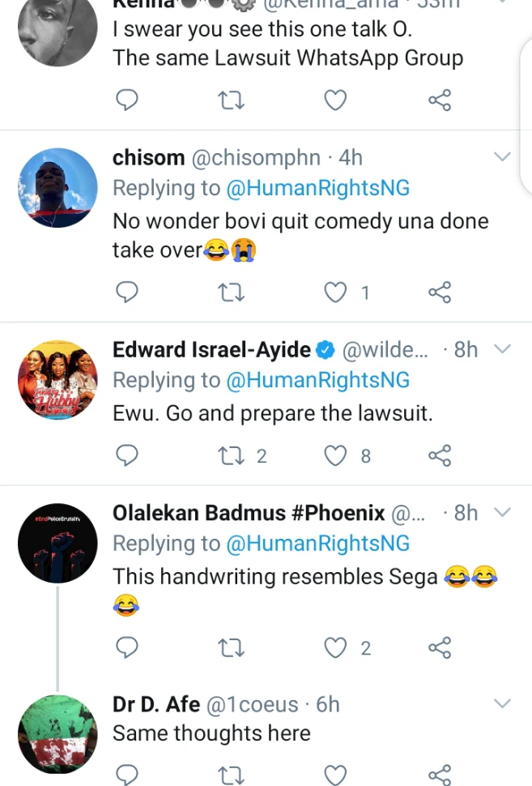This screenshot has height=786, width=532.
Task: Reply to Olalekan Badmus's handwriting tweet
Action: pyautogui.click(x=127, y=647)
